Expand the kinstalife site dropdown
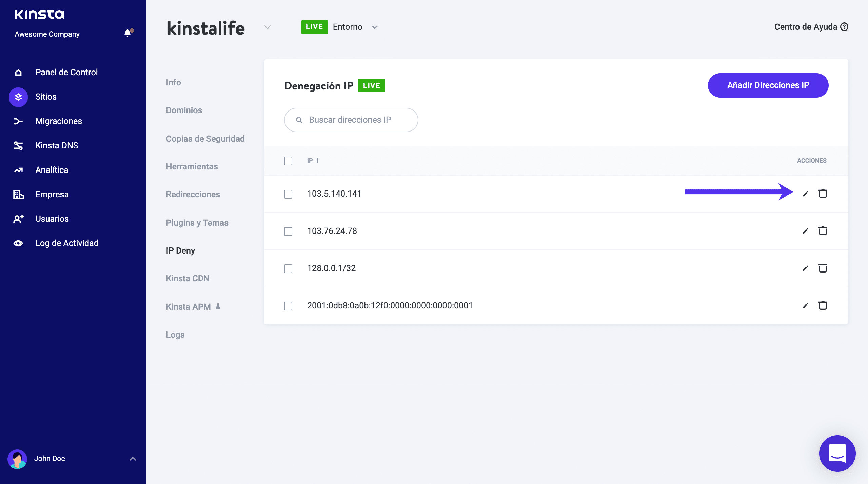868x484 pixels. [x=268, y=27]
